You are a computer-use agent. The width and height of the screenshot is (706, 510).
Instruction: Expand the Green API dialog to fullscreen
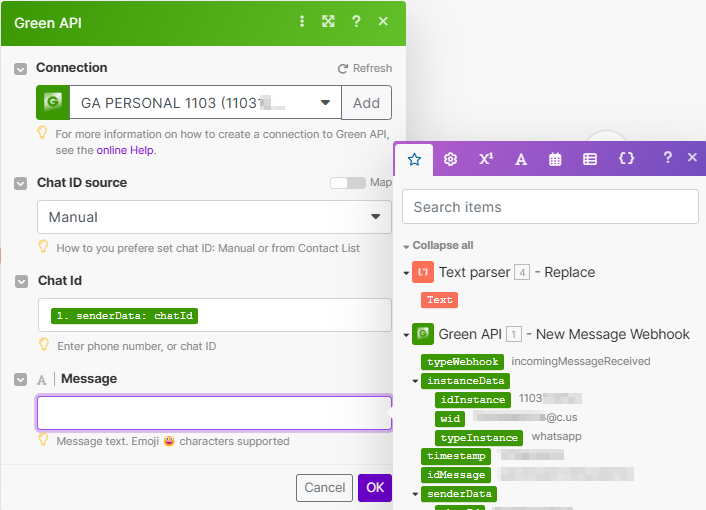click(x=328, y=21)
